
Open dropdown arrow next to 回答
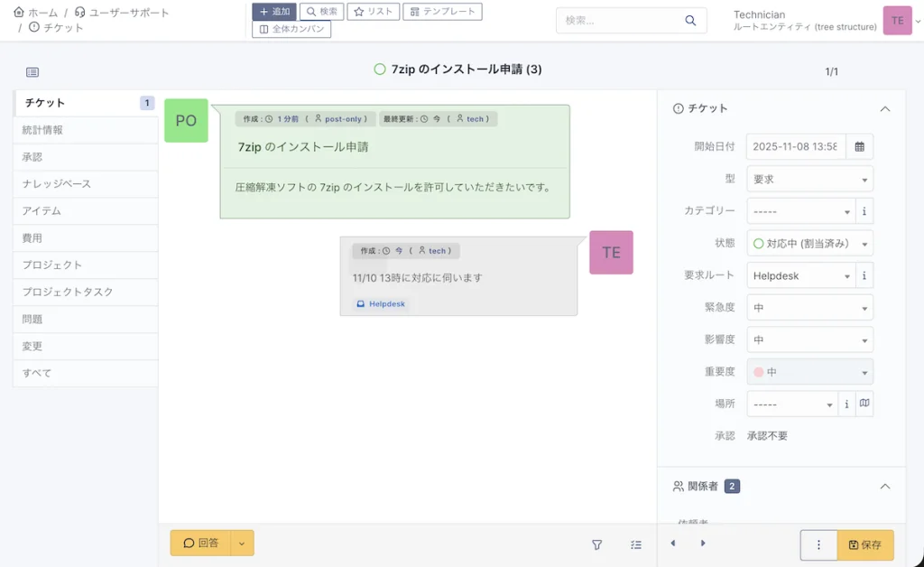[242, 543]
